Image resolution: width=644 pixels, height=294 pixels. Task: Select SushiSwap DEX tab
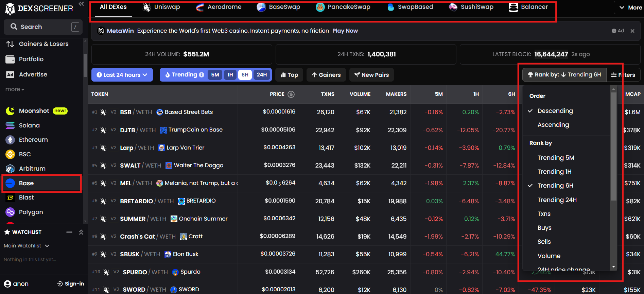(x=471, y=7)
